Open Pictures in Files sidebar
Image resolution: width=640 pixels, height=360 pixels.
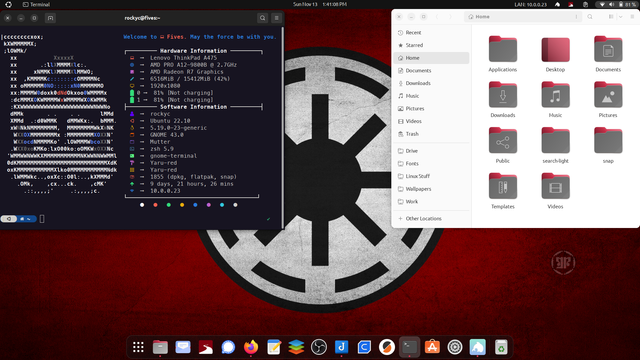pyautogui.click(x=431, y=109)
